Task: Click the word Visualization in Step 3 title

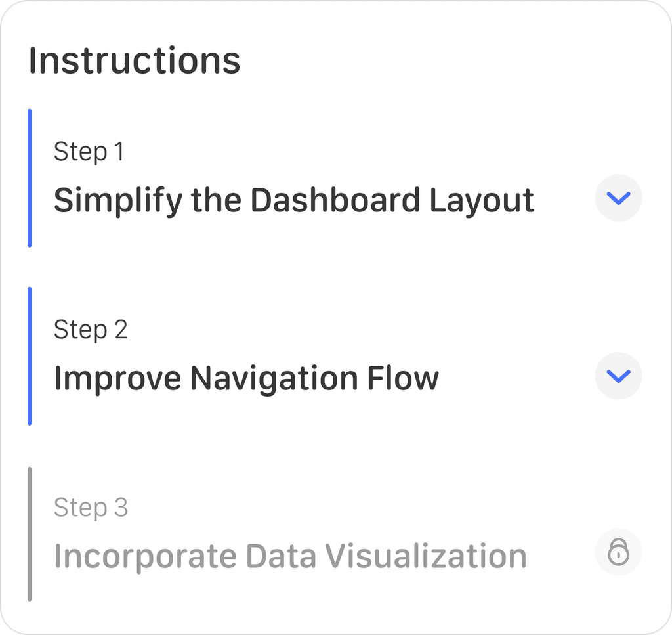Action: [427, 556]
